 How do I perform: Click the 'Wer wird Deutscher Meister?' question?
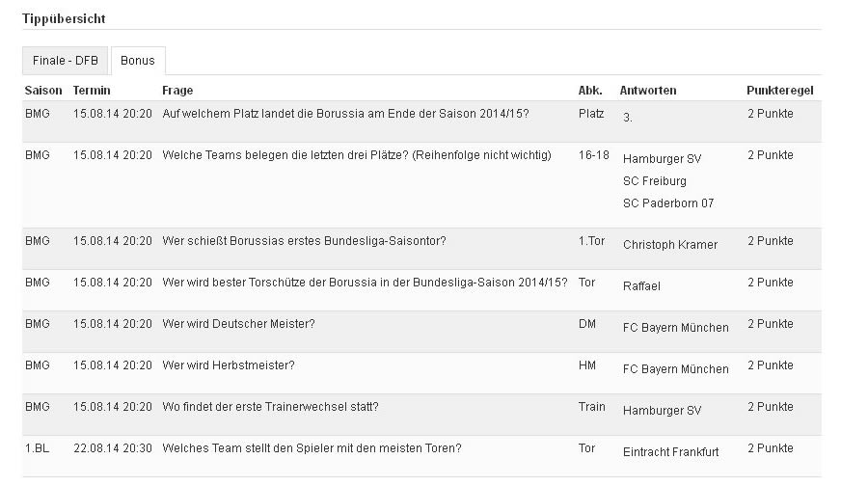(238, 324)
